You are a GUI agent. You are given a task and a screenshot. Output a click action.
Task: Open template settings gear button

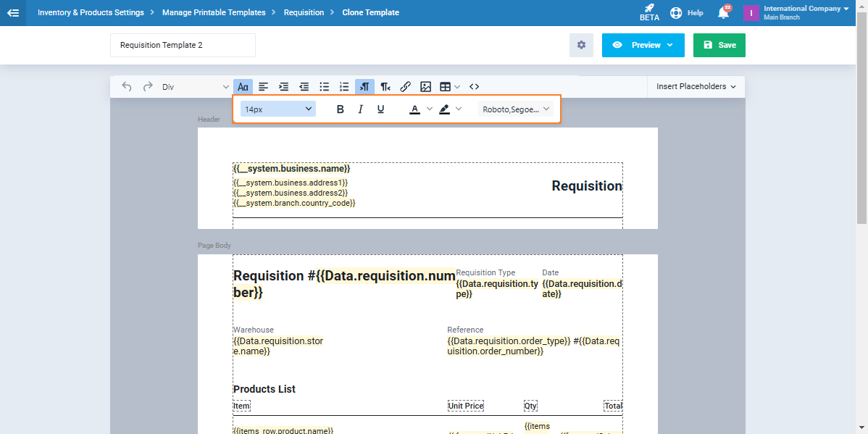581,45
